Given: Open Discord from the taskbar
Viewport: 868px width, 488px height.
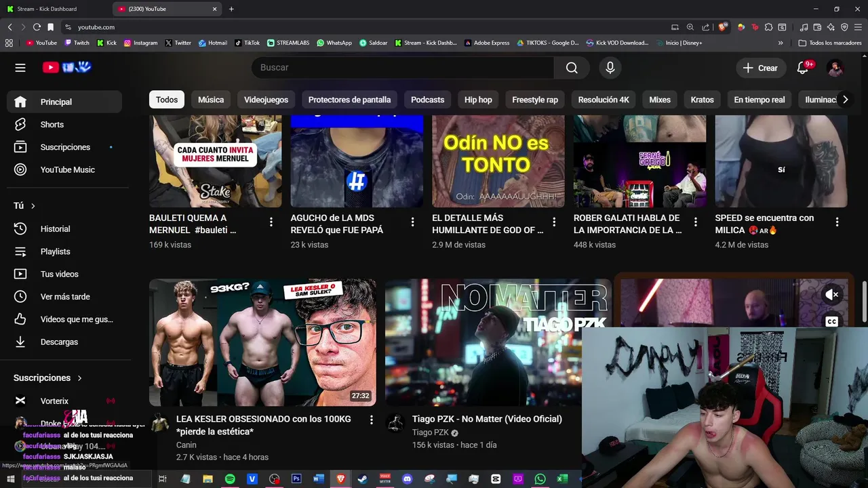Looking at the screenshot, I should click(x=407, y=479).
